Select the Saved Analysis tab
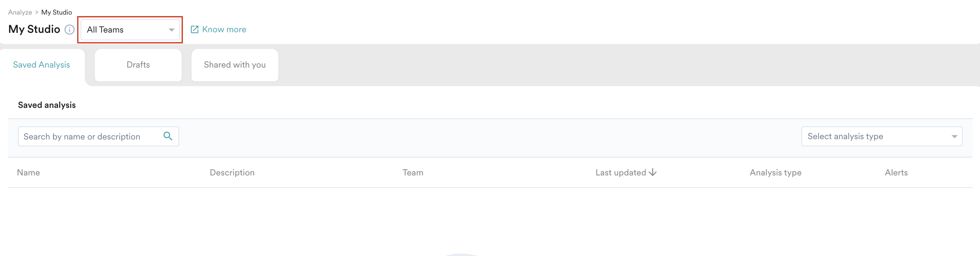The height and width of the screenshot is (256, 980). (42, 65)
